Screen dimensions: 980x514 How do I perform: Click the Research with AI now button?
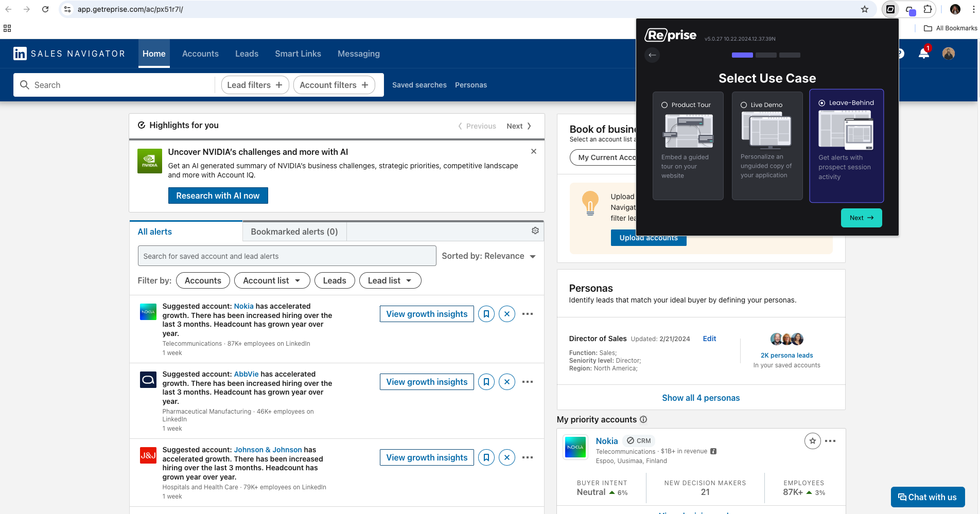218,196
